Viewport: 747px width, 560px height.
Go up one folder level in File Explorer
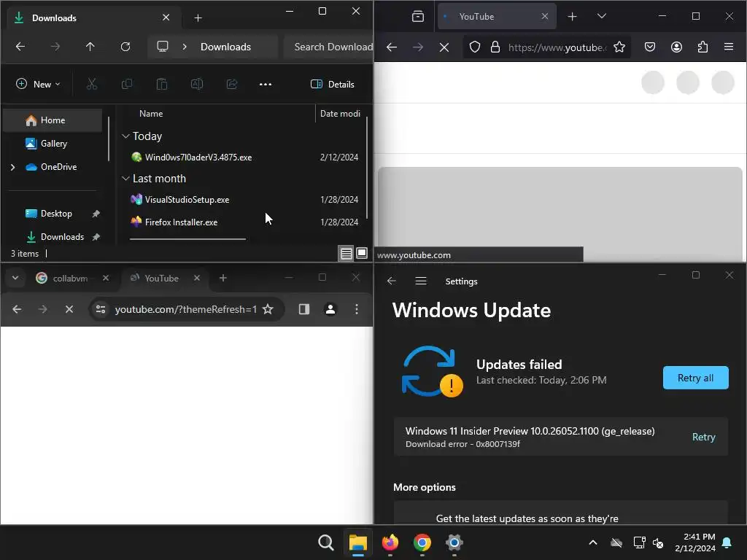point(90,47)
